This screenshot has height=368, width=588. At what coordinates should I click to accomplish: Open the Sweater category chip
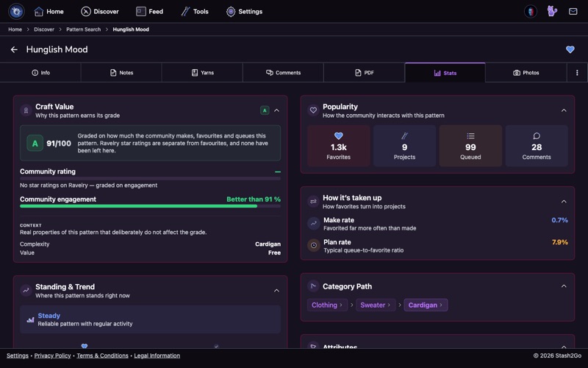click(376, 305)
